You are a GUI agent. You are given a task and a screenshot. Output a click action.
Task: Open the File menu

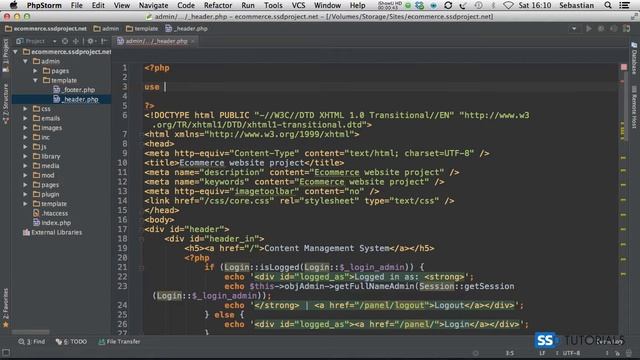[76, 5]
